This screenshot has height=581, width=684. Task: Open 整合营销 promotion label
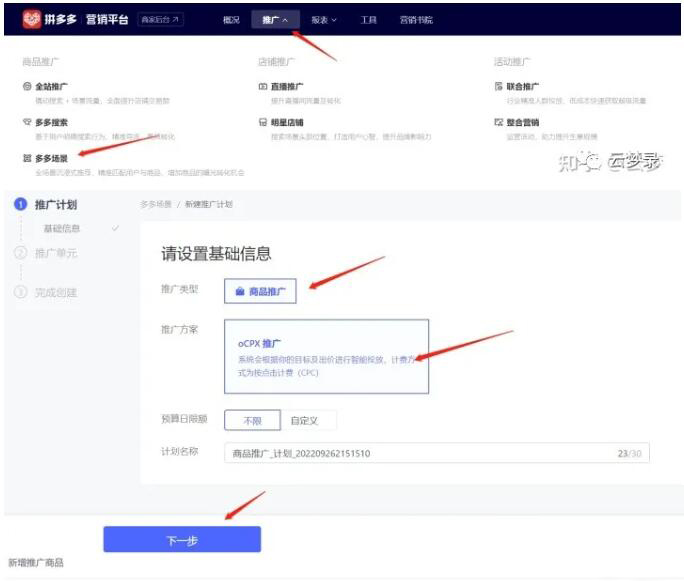[x=523, y=122]
